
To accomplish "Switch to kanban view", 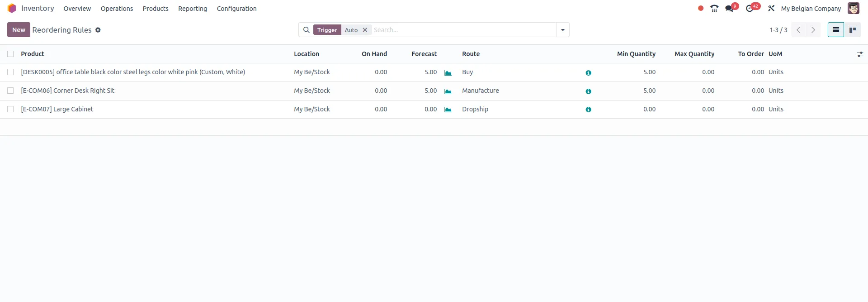I will coord(853,30).
